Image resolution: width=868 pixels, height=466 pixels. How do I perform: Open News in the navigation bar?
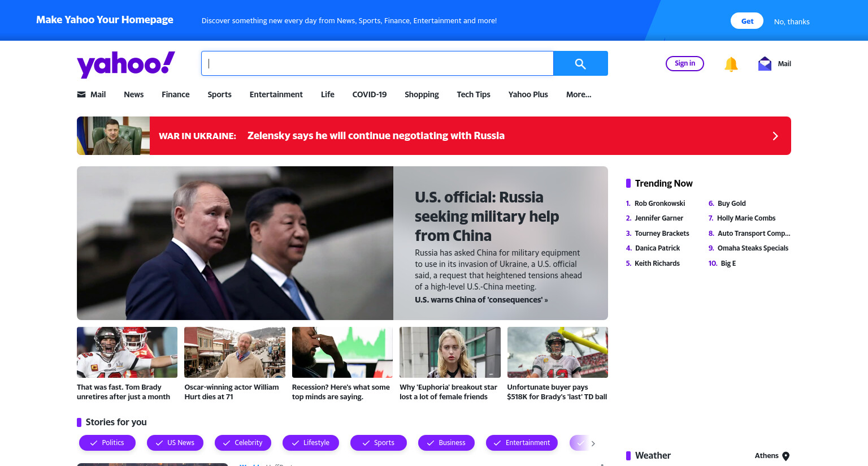(134, 94)
